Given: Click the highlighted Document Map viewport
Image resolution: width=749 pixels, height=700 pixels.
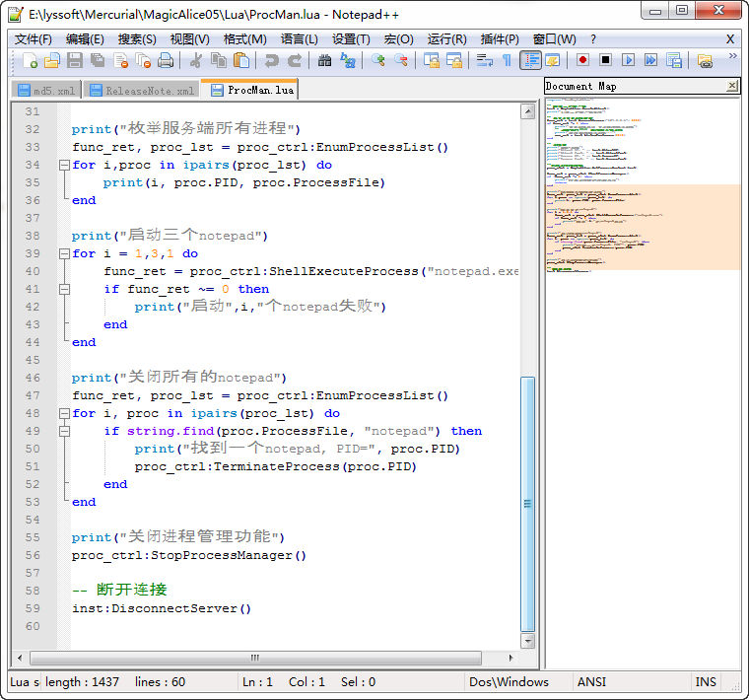Looking at the screenshot, I should pos(643,227).
